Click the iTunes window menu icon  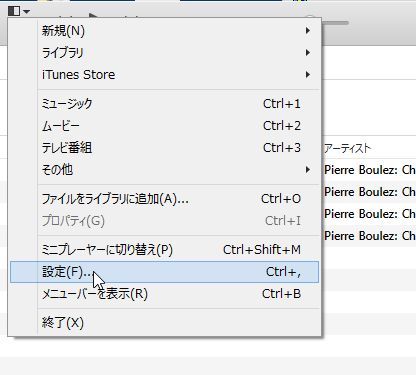[x=18, y=12]
